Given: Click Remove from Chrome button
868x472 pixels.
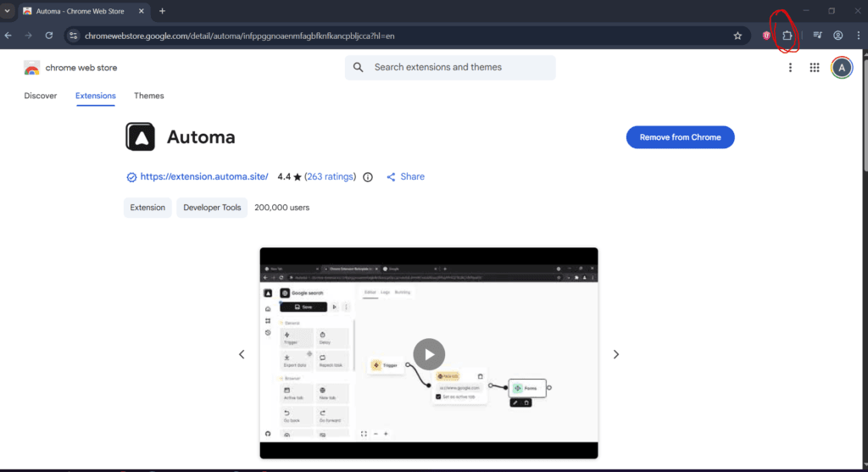Looking at the screenshot, I should [680, 137].
